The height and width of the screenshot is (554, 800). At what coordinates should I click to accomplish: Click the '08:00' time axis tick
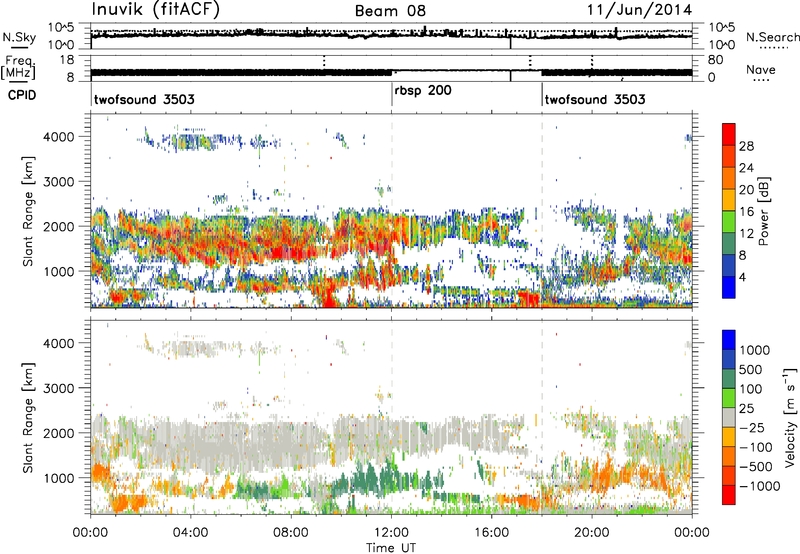[291, 533]
